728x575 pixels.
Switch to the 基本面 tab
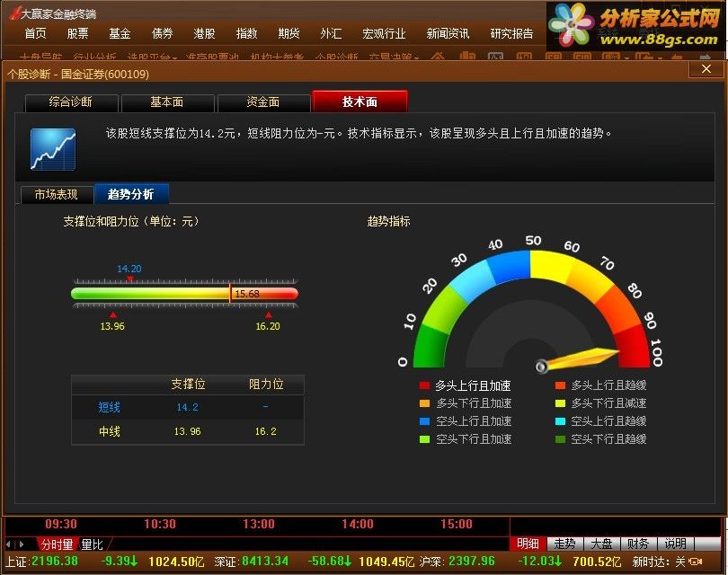coord(167,102)
